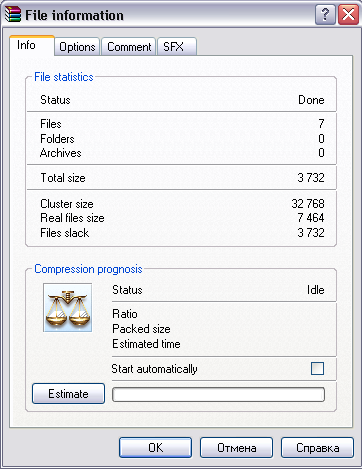
Task: Enable the Start automatically checkbox
Action: tap(317, 369)
